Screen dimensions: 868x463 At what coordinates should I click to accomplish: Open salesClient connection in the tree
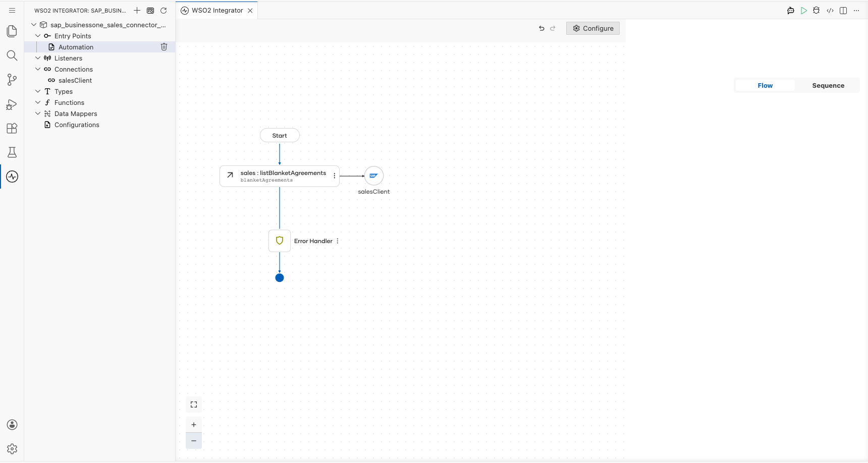[x=100, y=80]
